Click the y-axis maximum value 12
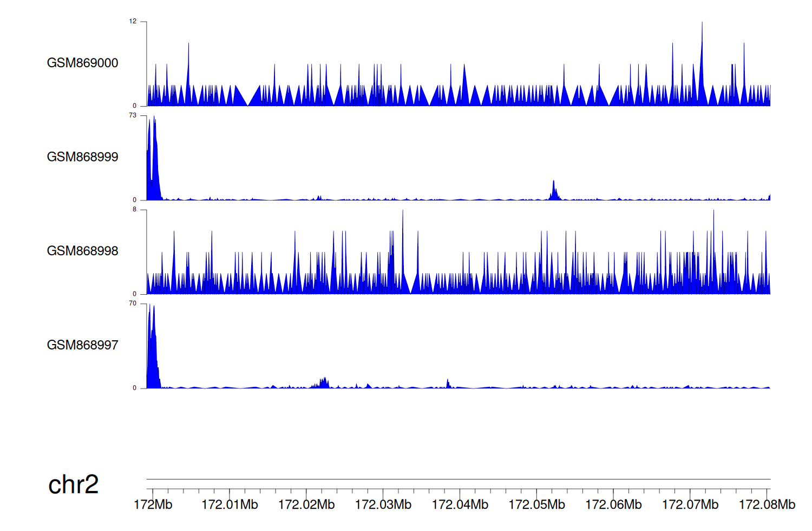 [x=133, y=22]
